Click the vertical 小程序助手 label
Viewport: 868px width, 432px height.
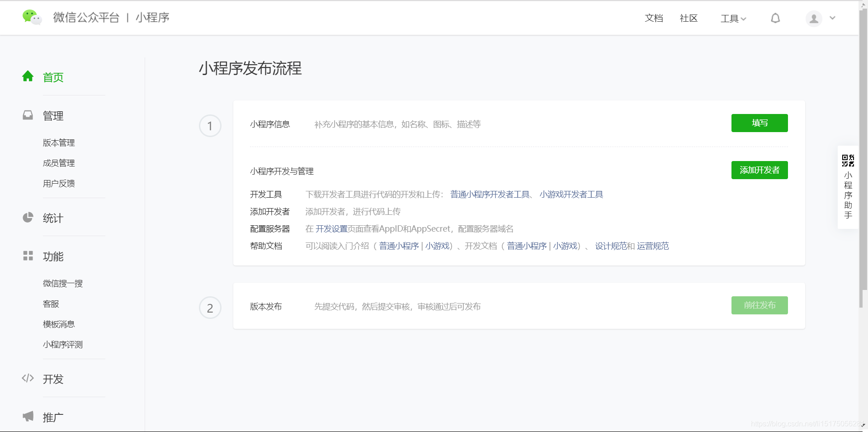[848, 195]
